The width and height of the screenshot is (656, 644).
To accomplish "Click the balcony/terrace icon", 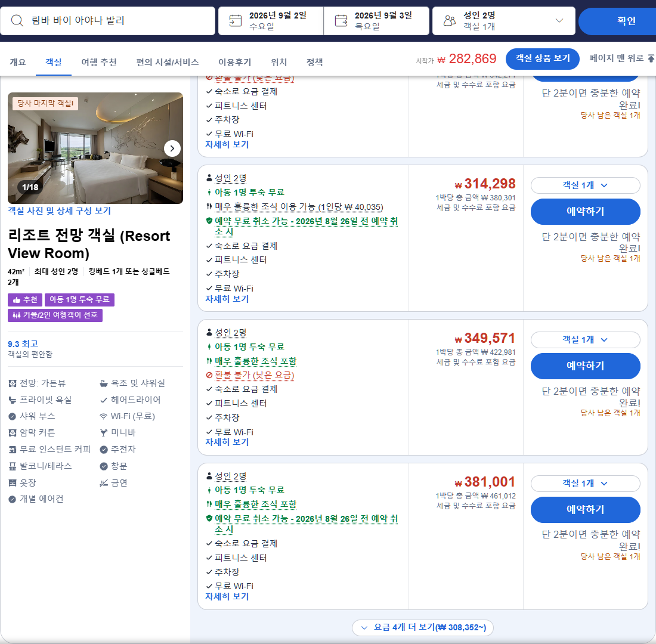I will point(13,466).
